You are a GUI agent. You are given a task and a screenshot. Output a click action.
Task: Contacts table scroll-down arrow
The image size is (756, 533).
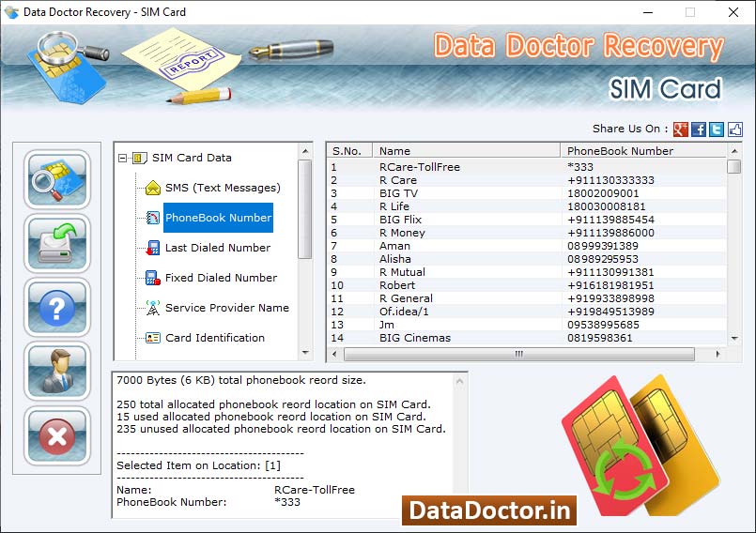[x=733, y=339]
